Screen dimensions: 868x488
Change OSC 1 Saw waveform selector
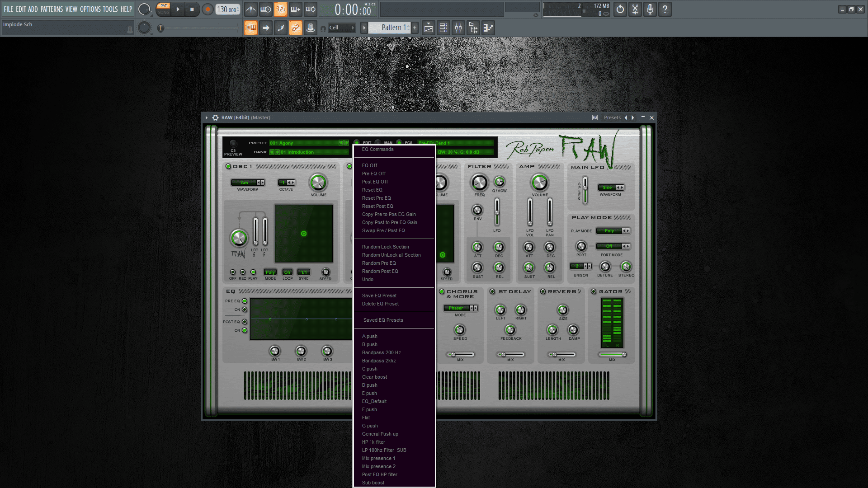coord(248,183)
